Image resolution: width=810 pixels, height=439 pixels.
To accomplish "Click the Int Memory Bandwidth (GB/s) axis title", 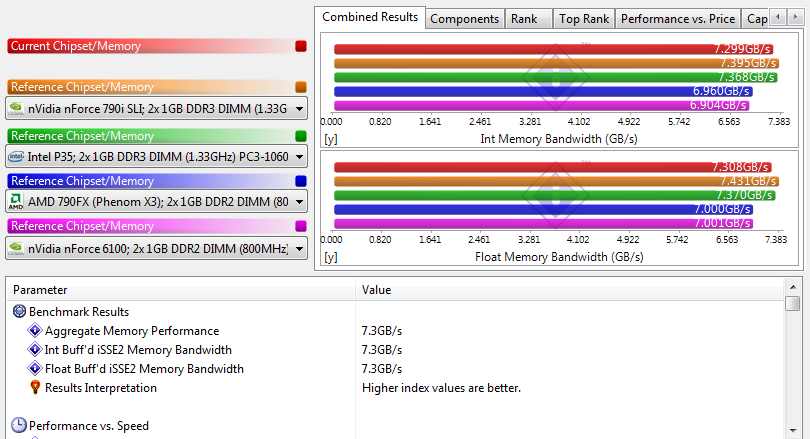I will coord(559,139).
